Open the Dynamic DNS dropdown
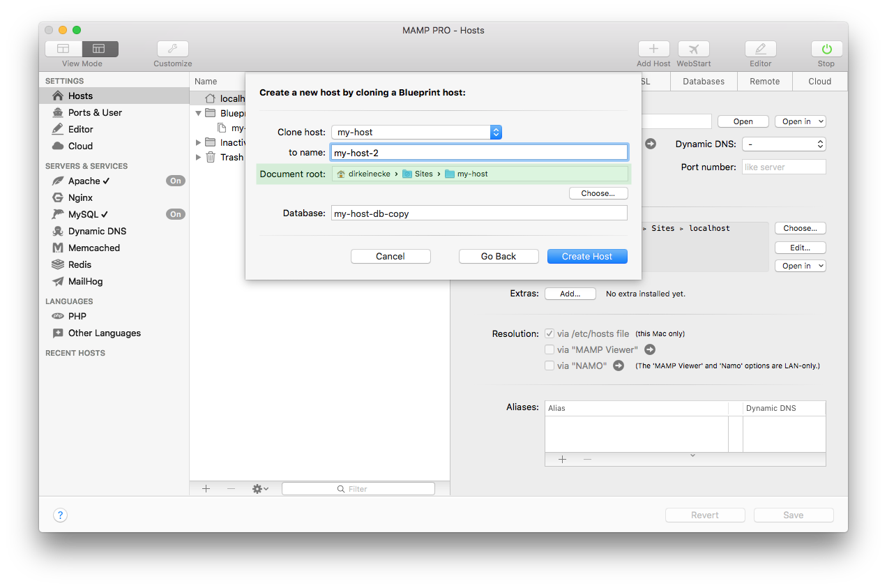This screenshot has height=588, width=887. (x=784, y=142)
